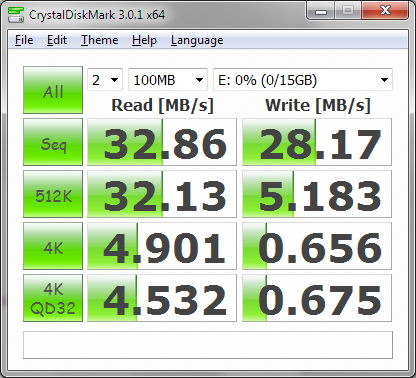Expand the 100MB test size dropdown
This screenshot has height=378, width=416.
[x=168, y=80]
